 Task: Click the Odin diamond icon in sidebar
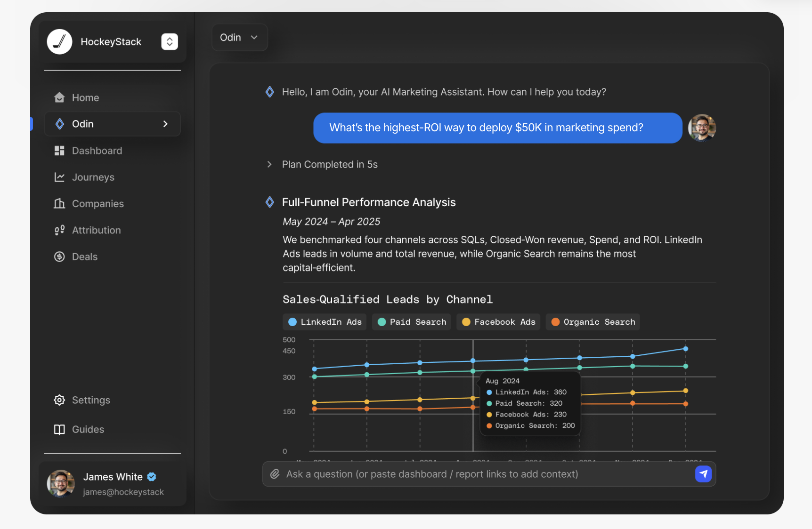pyautogui.click(x=59, y=124)
